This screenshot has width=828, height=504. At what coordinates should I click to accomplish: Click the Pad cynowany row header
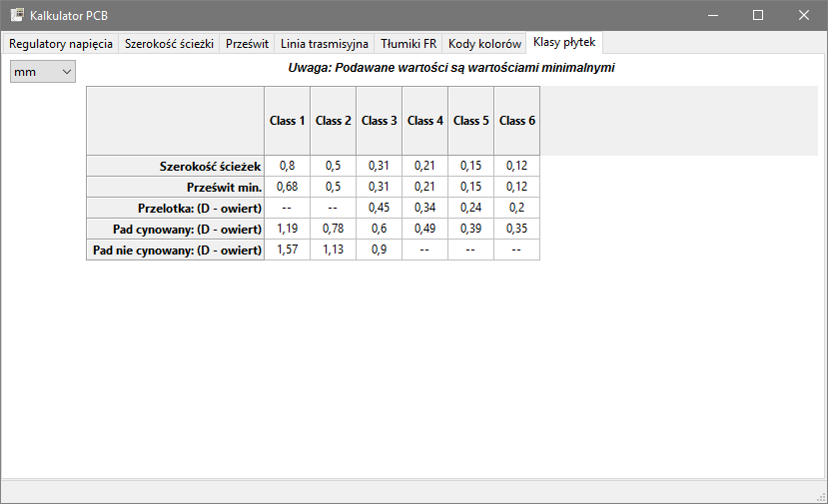(x=176, y=230)
